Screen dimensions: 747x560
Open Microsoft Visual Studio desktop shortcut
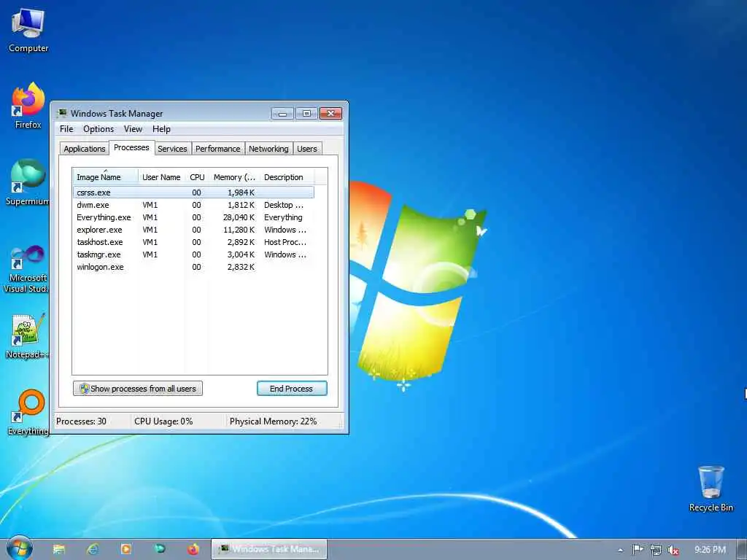click(26, 268)
